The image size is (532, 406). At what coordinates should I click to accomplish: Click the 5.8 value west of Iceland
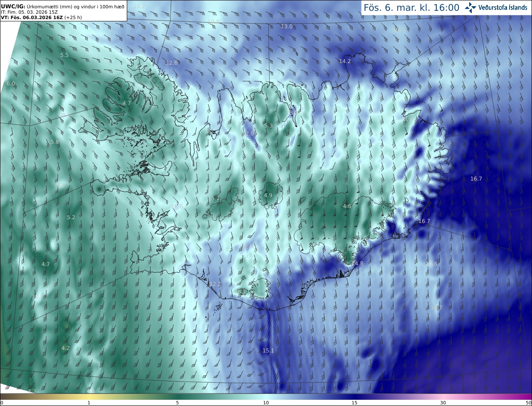(55, 142)
